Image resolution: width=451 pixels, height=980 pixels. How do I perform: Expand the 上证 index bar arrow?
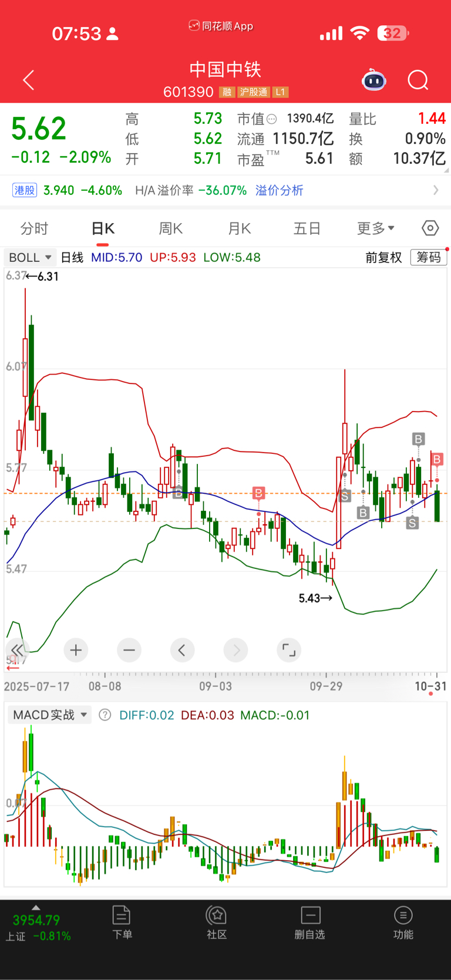point(36,907)
